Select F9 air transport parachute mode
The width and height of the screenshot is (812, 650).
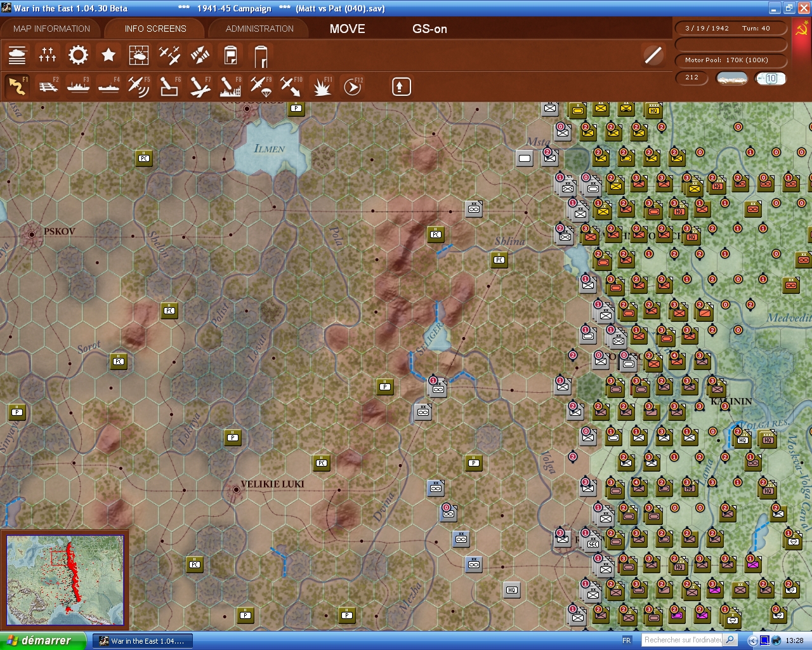pos(261,86)
